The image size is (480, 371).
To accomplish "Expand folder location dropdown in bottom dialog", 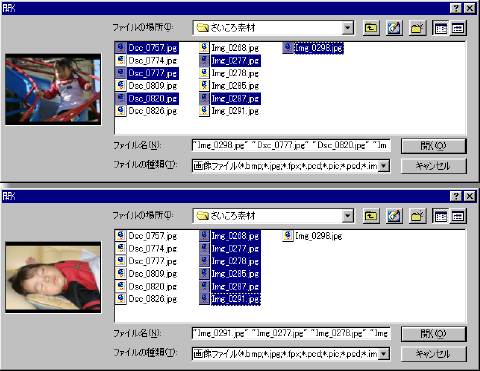I will coord(348,216).
